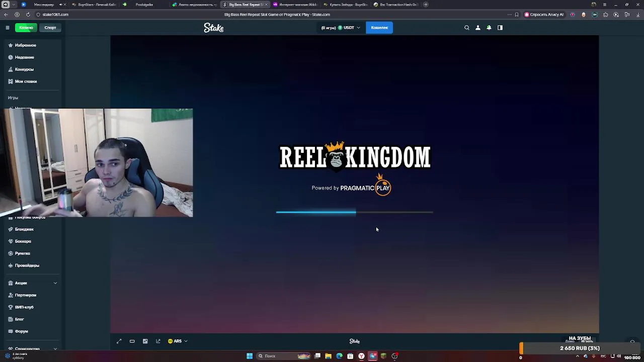Click Спросить Алису AI button
This screenshot has height=362, width=644.
coord(544,15)
